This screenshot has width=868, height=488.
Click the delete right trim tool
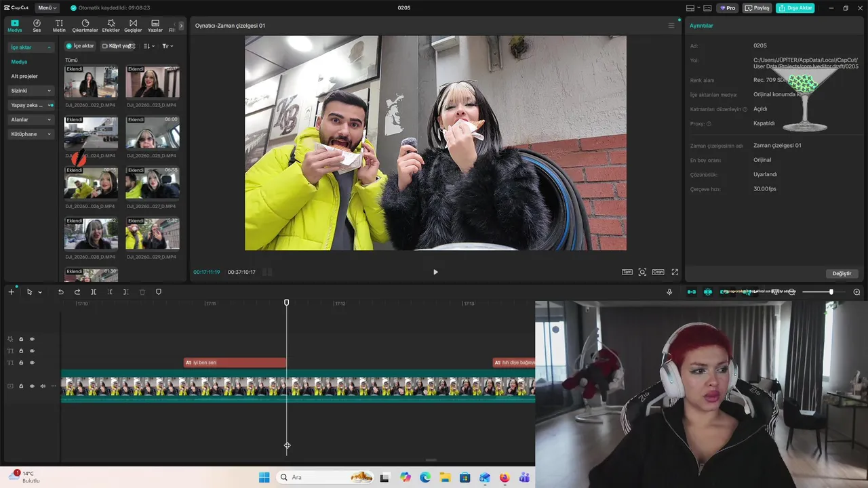125,292
